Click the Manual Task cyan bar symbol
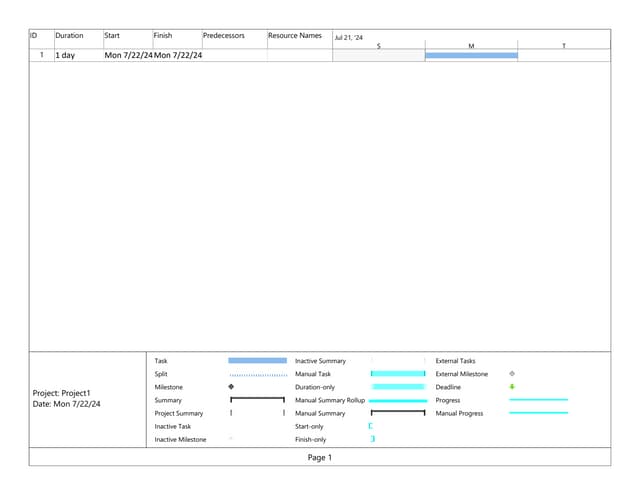 tap(397, 373)
